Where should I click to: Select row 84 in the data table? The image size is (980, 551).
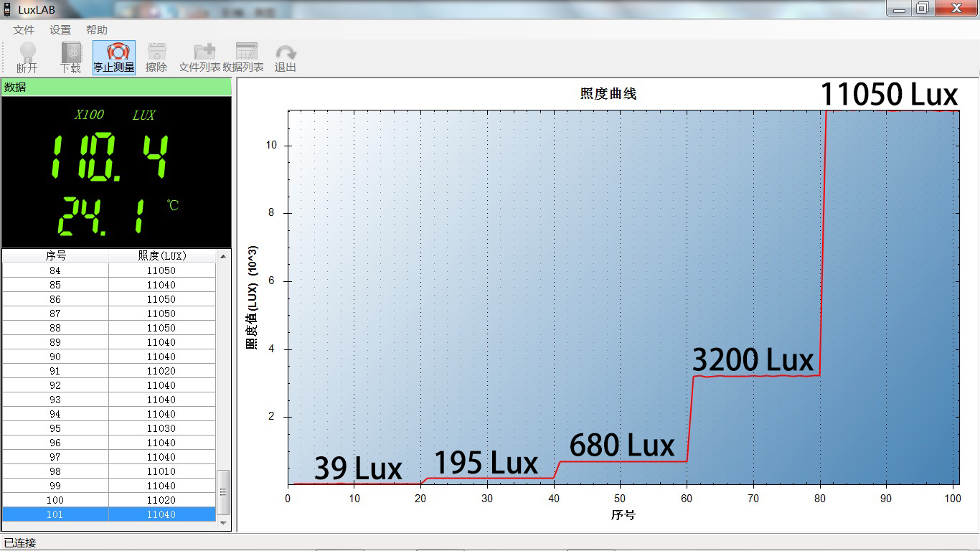[x=109, y=270]
